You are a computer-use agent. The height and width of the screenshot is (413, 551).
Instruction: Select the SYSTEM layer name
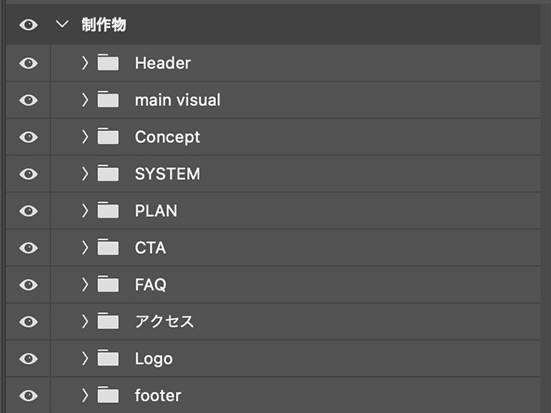[x=168, y=174]
